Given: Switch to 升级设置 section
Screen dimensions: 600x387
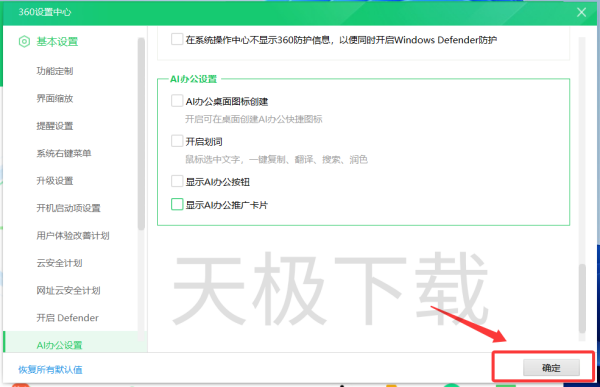Looking at the screenshot, I should click(55, 181).
